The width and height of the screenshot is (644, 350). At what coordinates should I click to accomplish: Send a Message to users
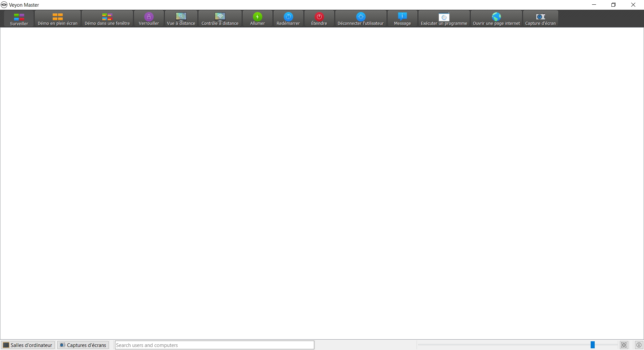point(402,19)
